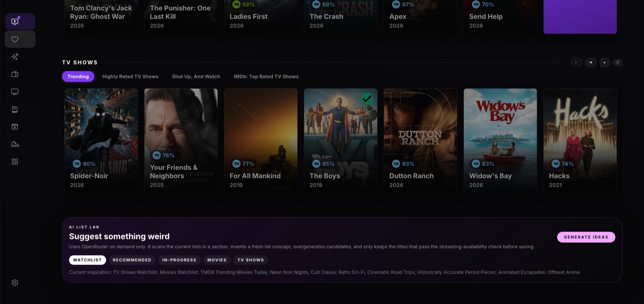644x304 pixels.
Task: Open The Boys poster card
Action: [x=341, y=141]
